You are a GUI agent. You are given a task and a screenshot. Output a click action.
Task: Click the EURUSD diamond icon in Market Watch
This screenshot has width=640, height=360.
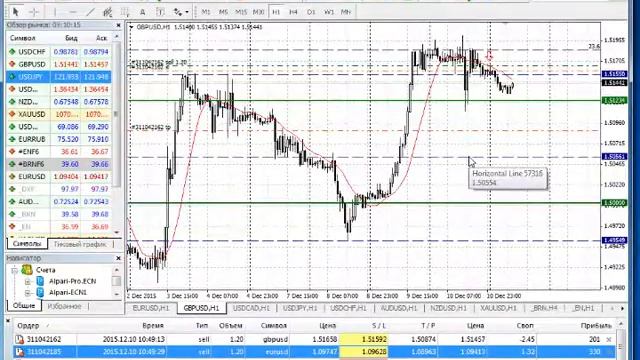click(12, 177)
